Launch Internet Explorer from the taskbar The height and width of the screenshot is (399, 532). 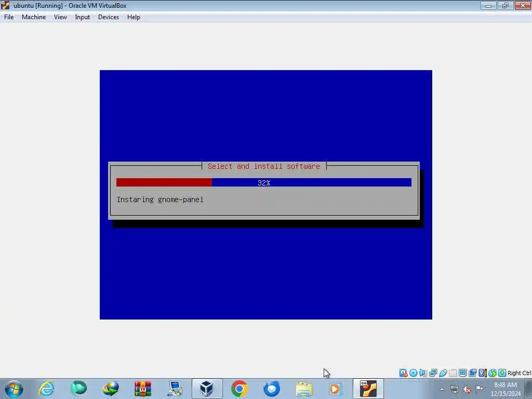pos(46,389)
